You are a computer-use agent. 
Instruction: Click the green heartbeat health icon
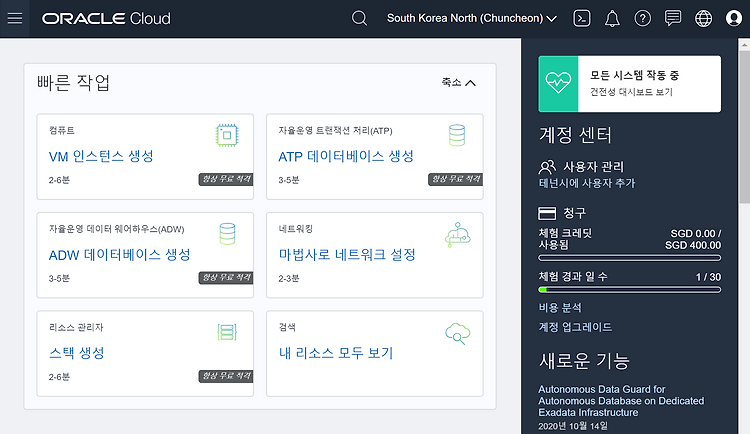click(x=558, y=84)
